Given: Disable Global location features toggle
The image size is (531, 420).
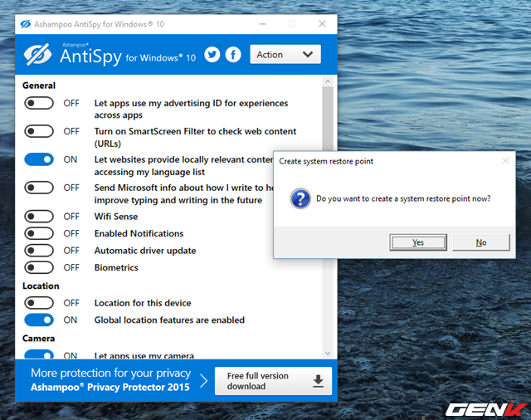Looking at the screenshot, I should click(x=39, y=320).
